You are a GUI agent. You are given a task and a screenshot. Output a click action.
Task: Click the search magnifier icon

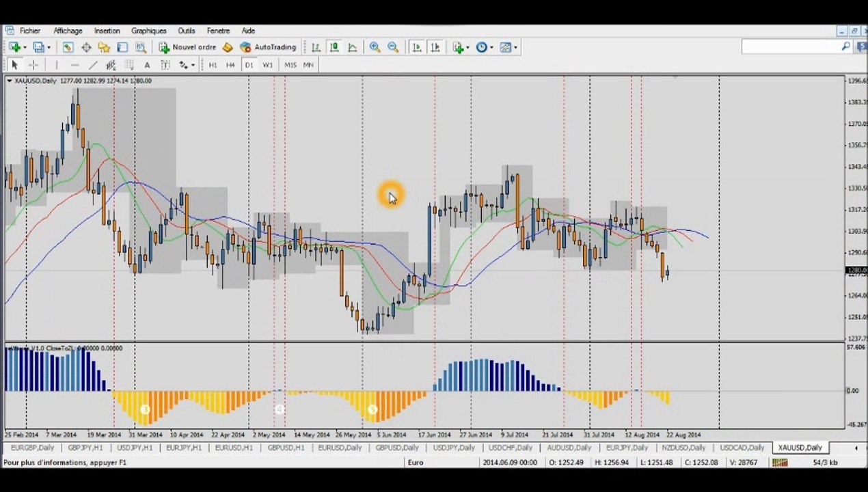click(x=846, y=46)
